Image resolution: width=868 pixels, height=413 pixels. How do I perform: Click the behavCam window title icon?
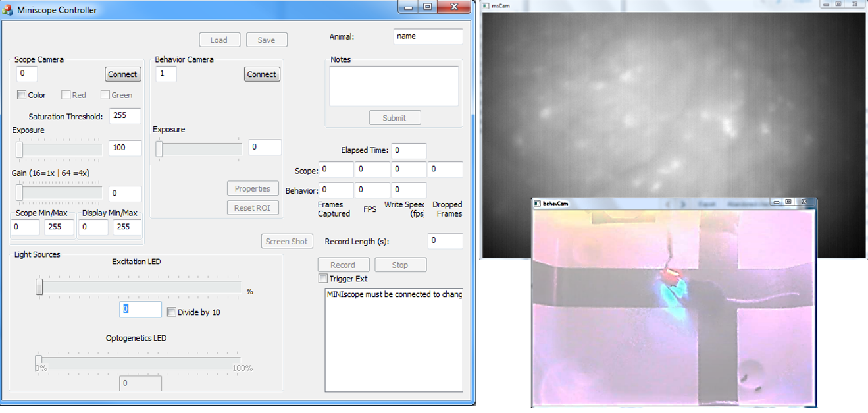537,203
